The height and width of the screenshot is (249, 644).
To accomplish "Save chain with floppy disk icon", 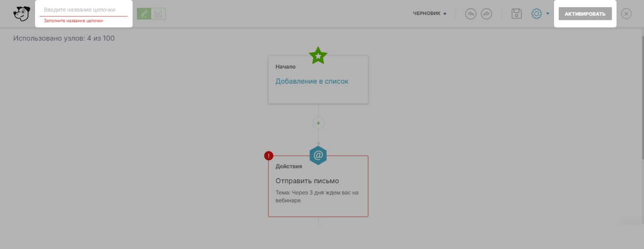I will tap(517, 14).
